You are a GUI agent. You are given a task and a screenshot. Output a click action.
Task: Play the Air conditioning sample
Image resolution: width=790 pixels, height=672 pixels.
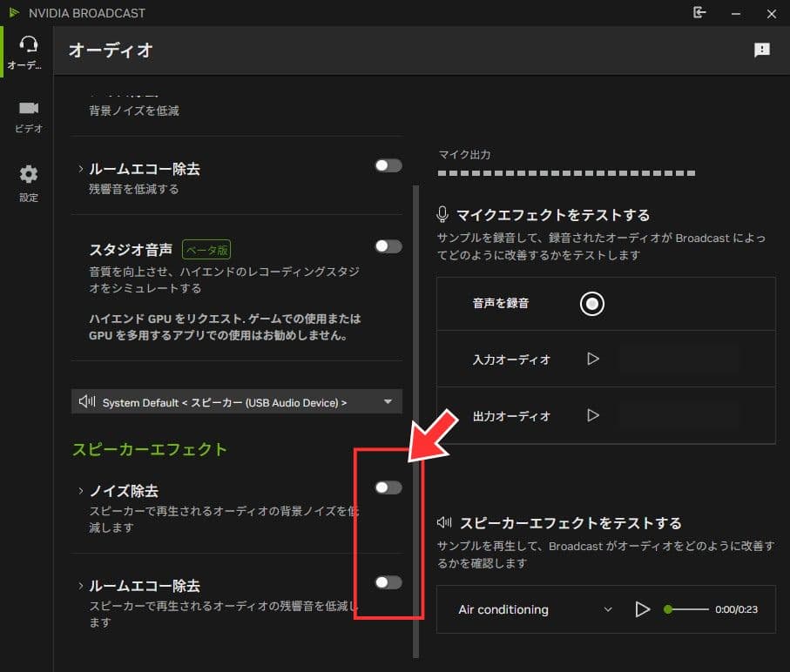642,609
